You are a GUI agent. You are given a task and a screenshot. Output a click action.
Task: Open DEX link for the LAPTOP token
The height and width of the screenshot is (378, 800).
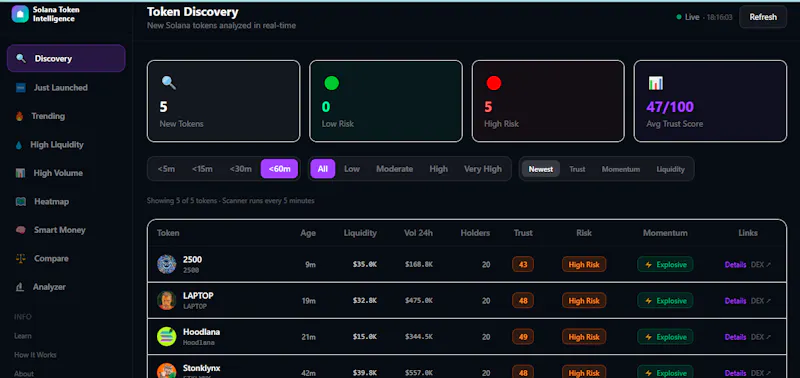(761, 301)
